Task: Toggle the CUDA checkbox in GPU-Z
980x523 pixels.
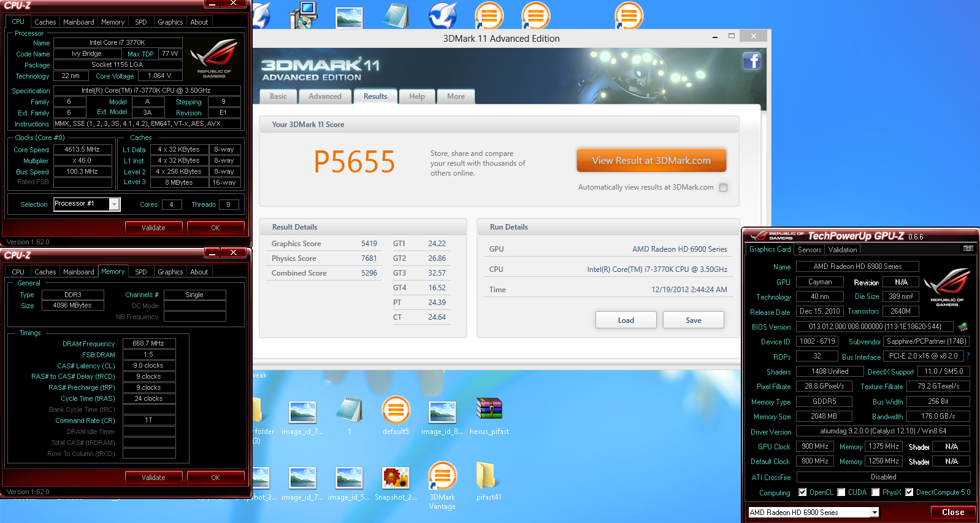Action: click(x=841, y=492)
